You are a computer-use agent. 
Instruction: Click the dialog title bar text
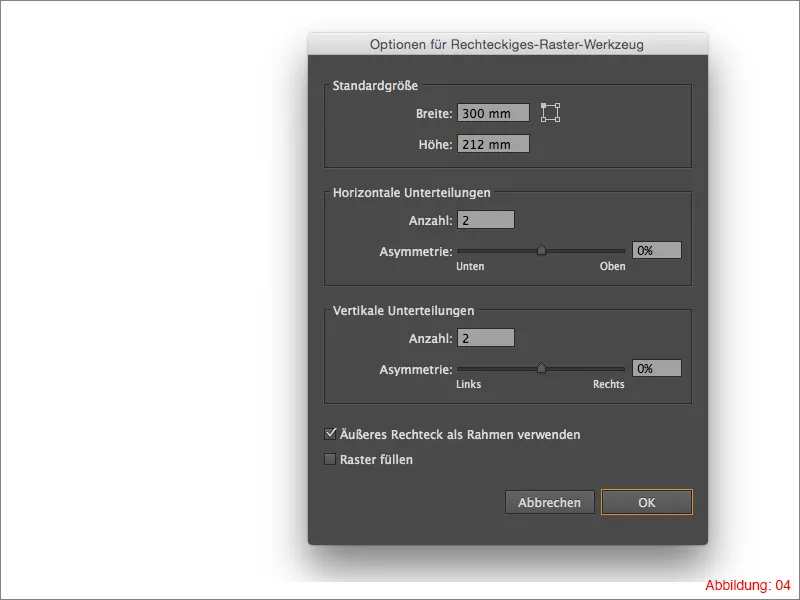507,45
